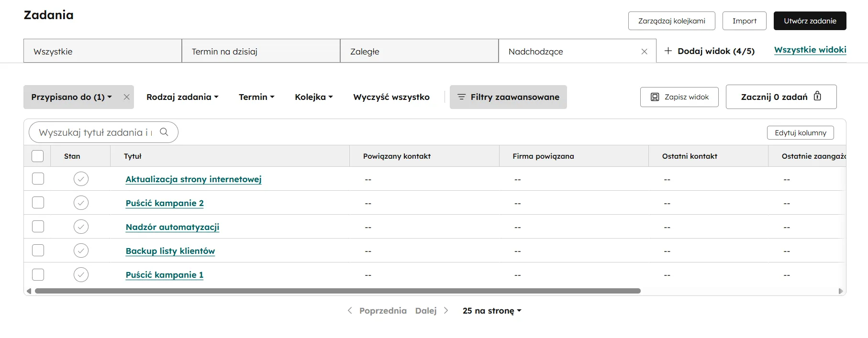Check the box for 'Nadzór automatyzacji' row
Image resolution: width=868 pixels, height=338 pixels.
38,227
